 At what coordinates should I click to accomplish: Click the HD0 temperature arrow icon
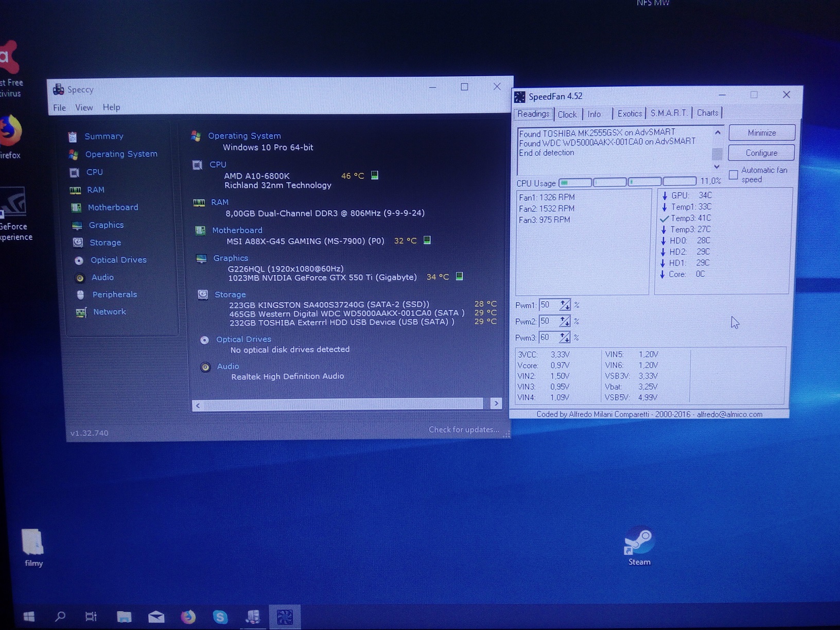(663, 241)
